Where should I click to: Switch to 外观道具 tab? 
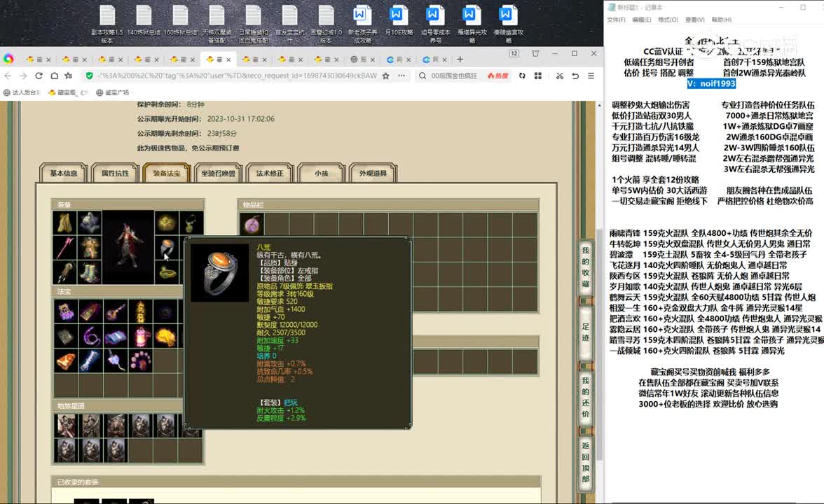(373, 174)
